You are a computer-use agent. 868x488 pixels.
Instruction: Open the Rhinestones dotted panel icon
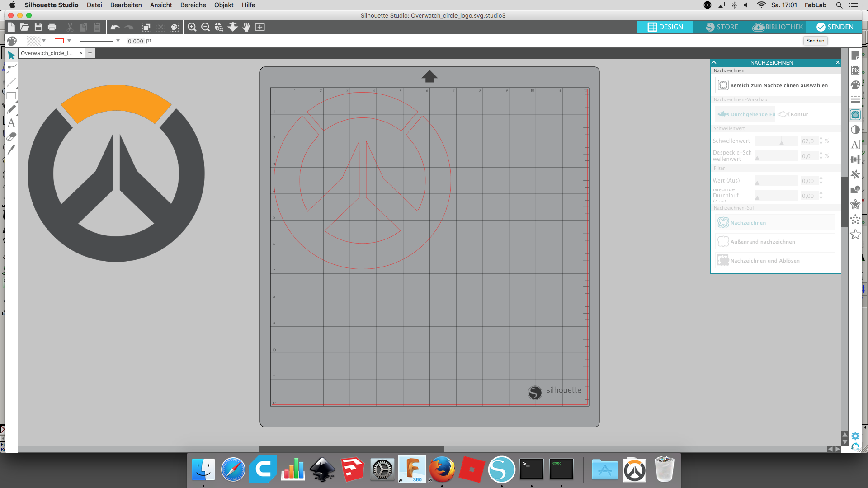tap(855, 220)
